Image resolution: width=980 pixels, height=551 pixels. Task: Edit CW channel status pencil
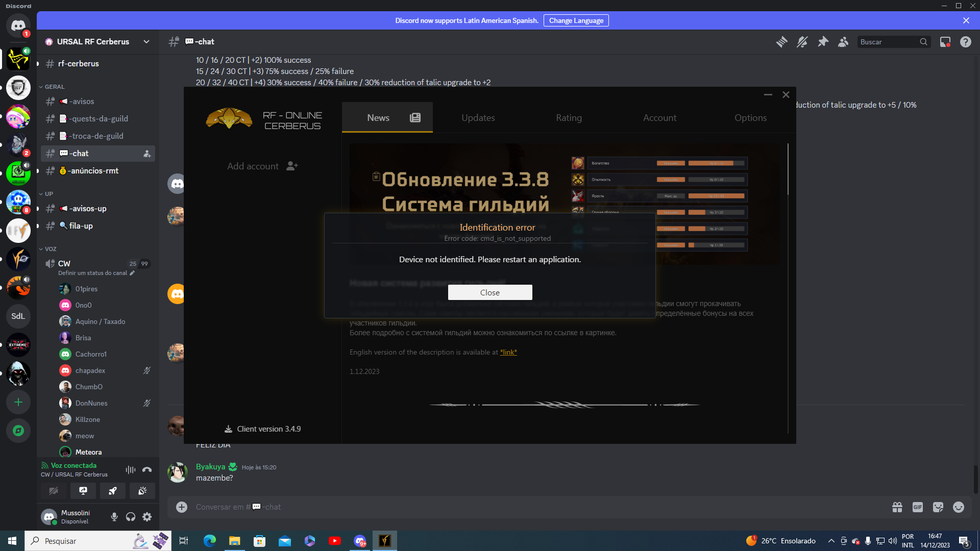(x=132, y=273)
